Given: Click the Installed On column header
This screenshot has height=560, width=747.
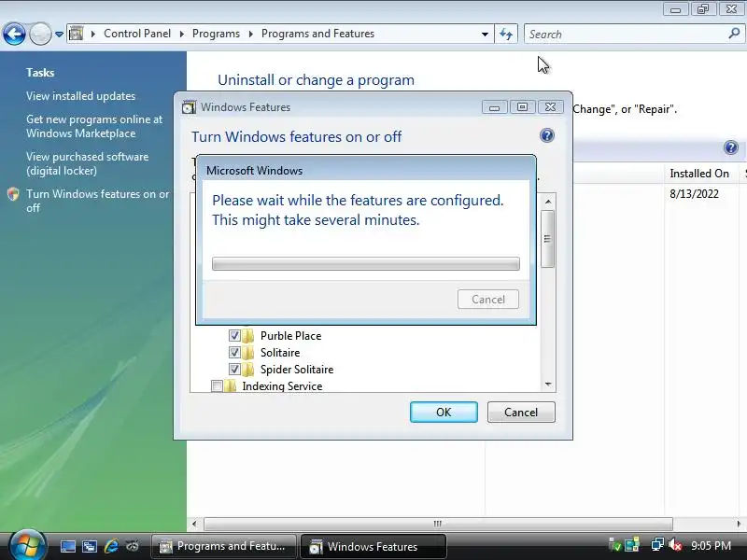Looking at the screenshot, I should [x=699, y=174].
